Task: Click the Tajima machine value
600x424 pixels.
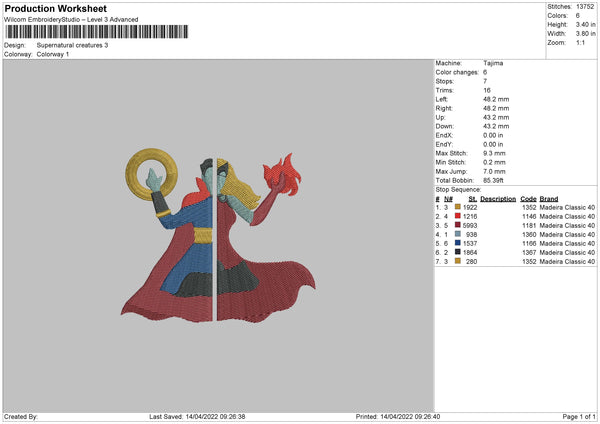Action: [x=493, y=63]
